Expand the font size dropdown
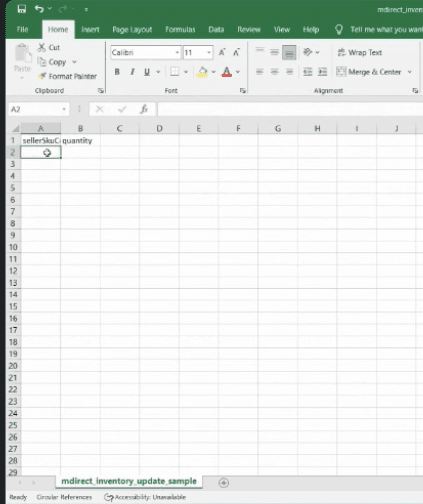The width and height of the screenshot is (423, 504). click(209, 53)
